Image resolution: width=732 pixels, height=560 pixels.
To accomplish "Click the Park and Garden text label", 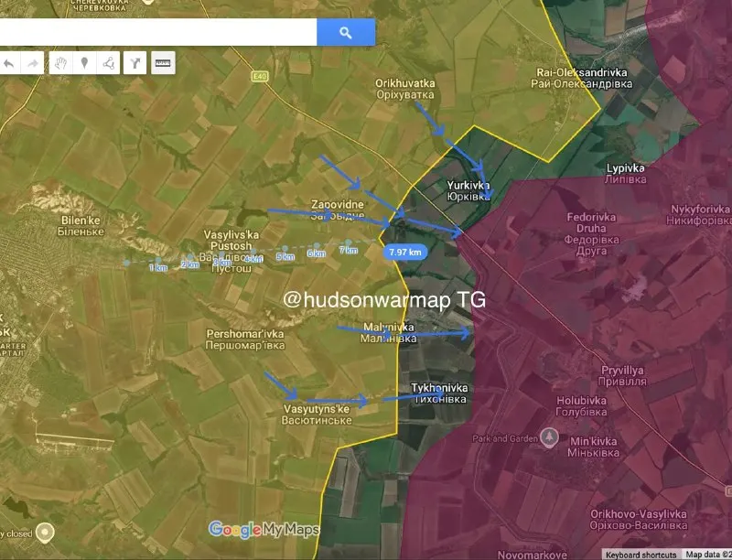I will [505, 438].
